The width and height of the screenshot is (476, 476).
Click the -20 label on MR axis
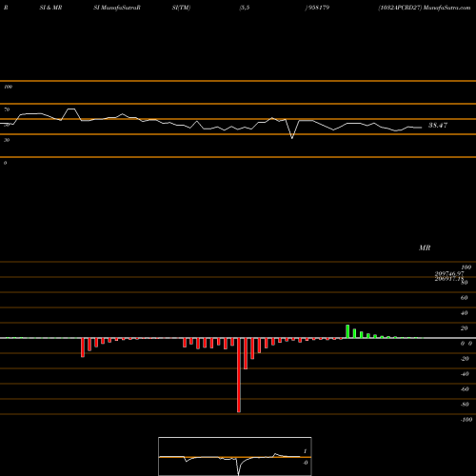(x=465, y=359)
